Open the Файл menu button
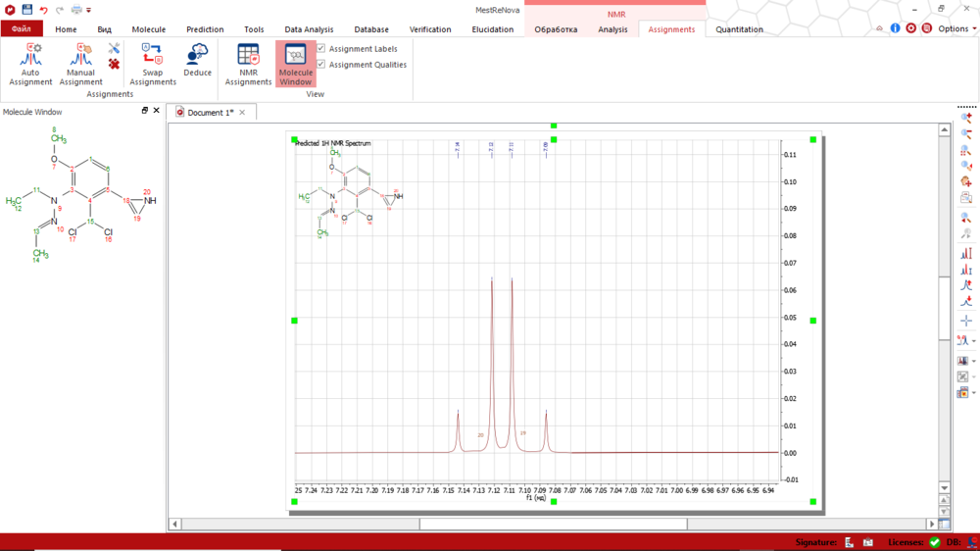Image resolution: width=980 pixels, height=551 pixels. pyautogui.click(x=22, y=29)
